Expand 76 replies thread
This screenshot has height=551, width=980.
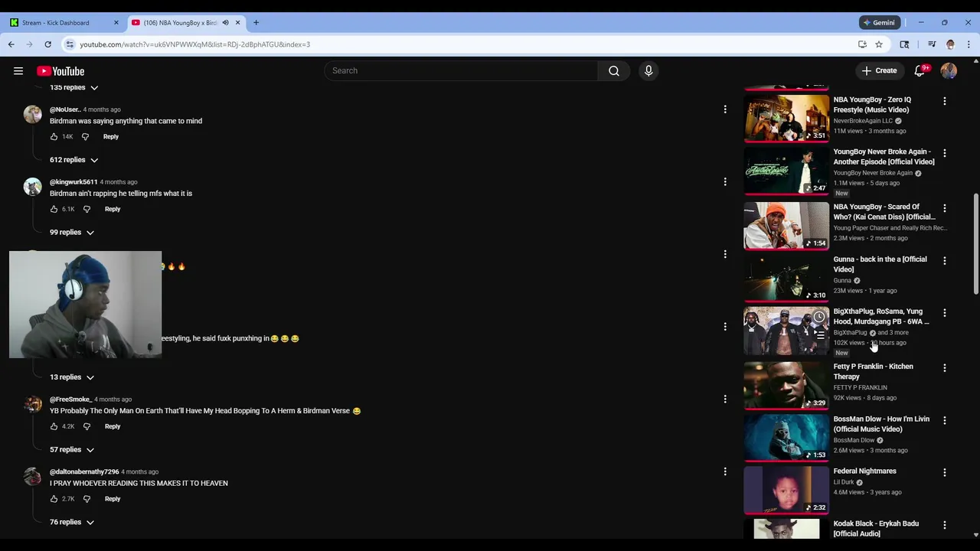[72, 523]
